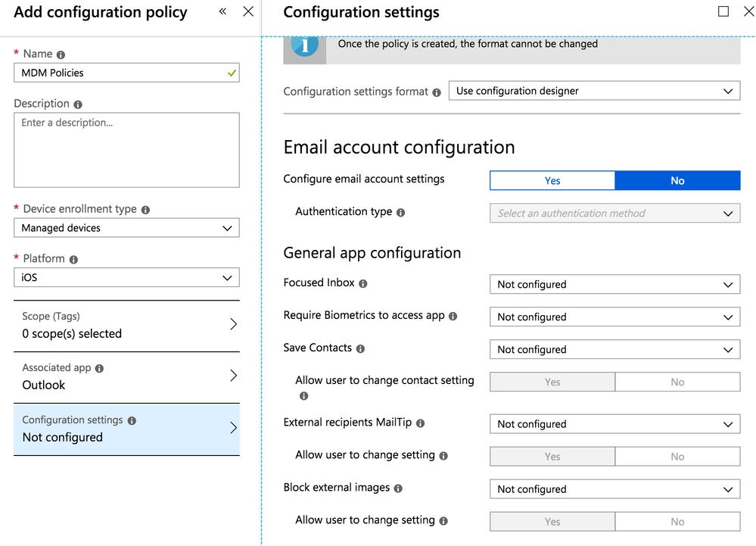Click the blue information banner icon
Viewport: 756px width, 546px height.
click(305, 48)
